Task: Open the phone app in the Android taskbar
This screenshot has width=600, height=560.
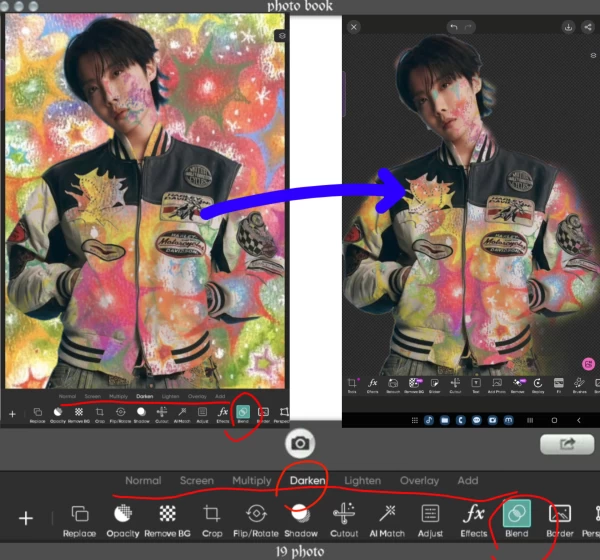Action: point(461,420)
